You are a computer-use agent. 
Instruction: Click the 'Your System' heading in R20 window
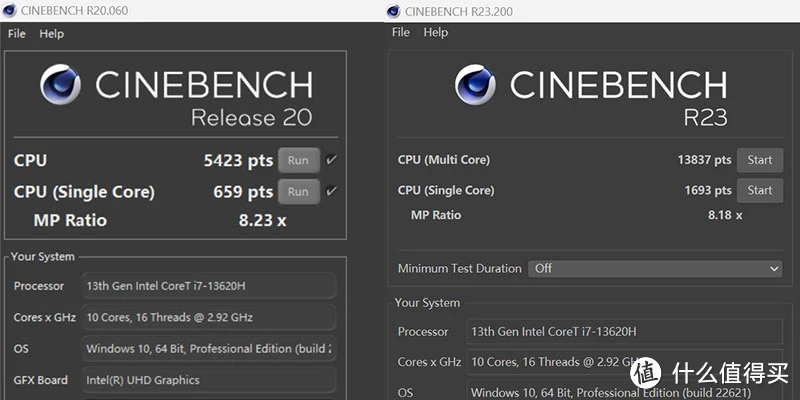coord(43,257)
